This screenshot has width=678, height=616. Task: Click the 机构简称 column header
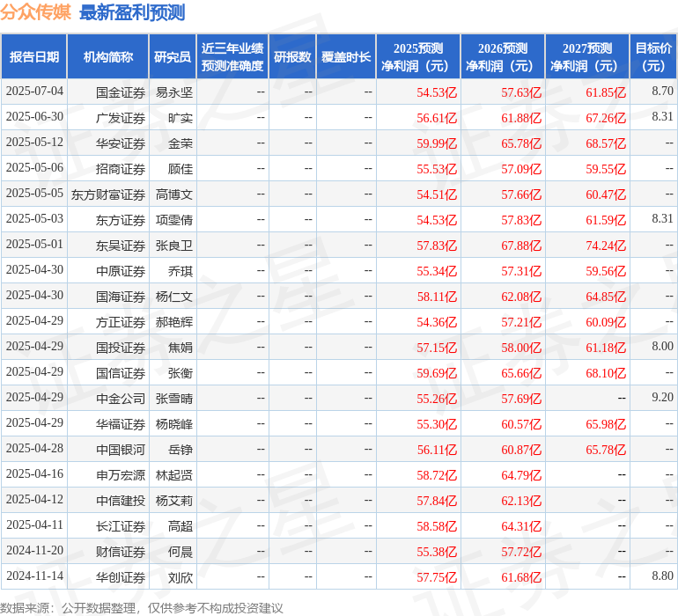pos(108,56)
